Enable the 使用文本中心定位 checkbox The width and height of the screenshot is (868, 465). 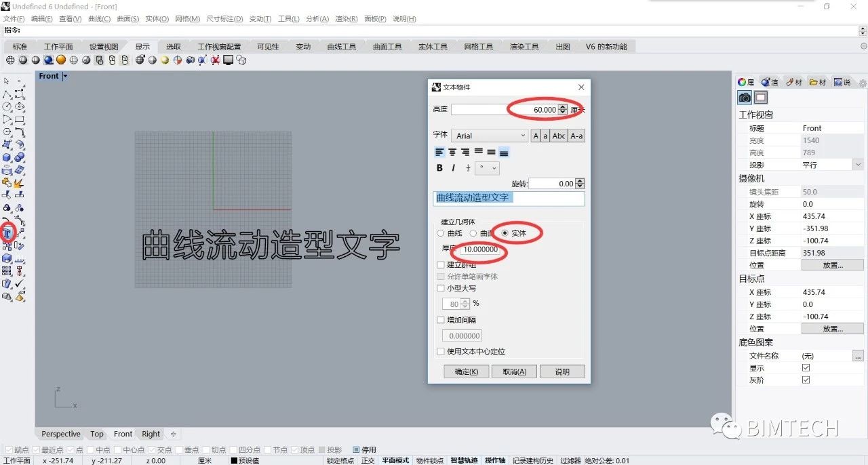441,352
